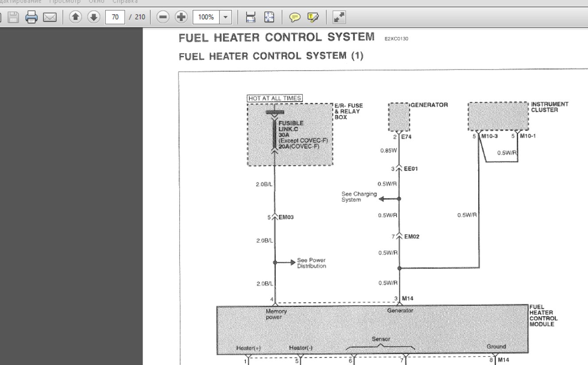588x365 pixels.
Task: Open the zoom level dropdown arrow
Action: click(226, 17)
